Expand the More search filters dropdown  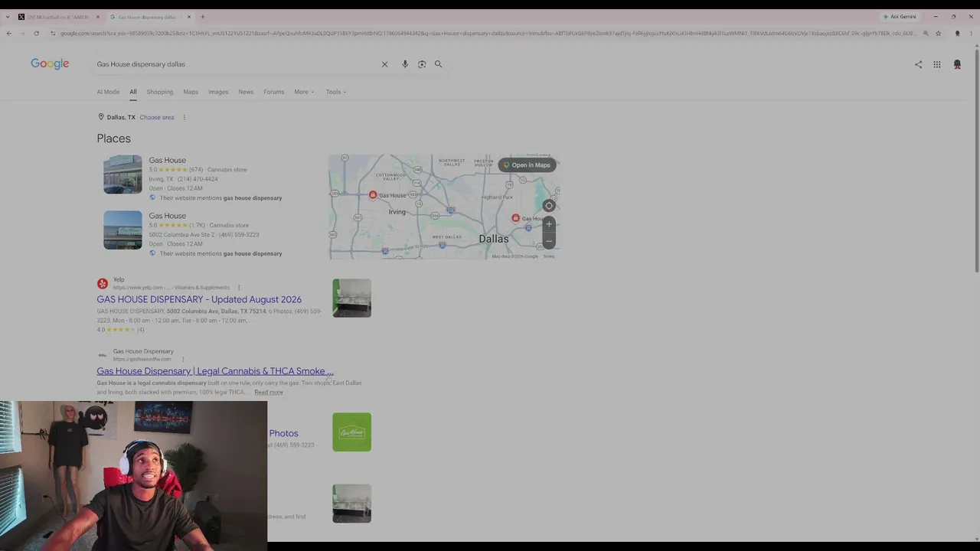[304, 92]
